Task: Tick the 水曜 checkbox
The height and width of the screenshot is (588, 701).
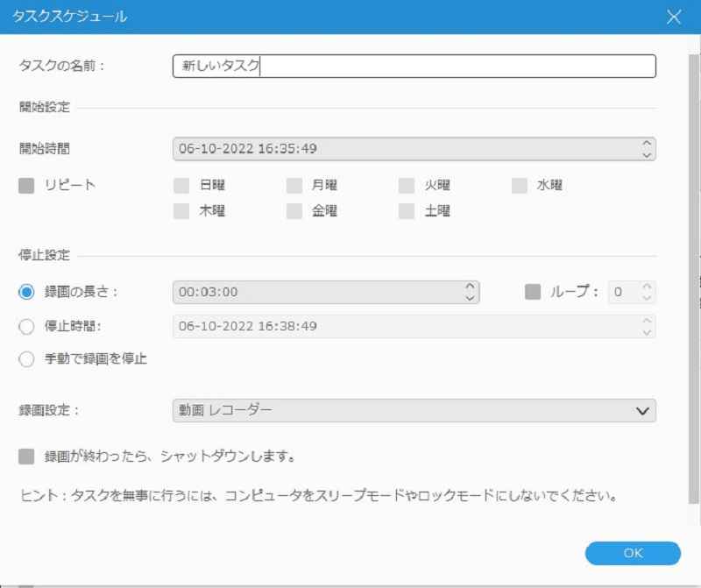Action: (519, 185)
